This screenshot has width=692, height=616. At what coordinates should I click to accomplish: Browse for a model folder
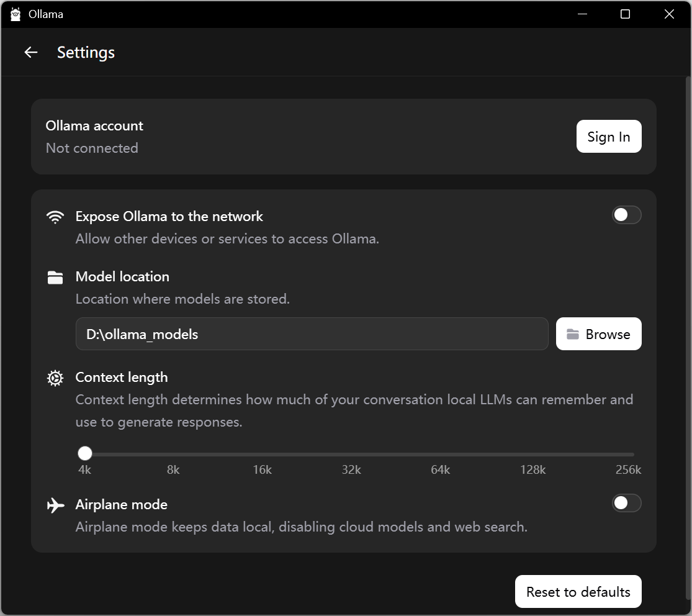(x=598, y=334)
